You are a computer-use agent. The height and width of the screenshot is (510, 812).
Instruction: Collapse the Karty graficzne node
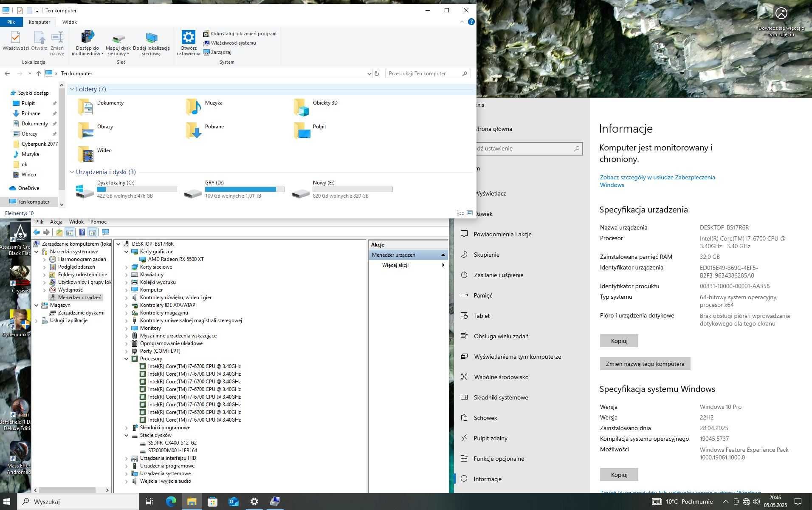click(126, 252)
